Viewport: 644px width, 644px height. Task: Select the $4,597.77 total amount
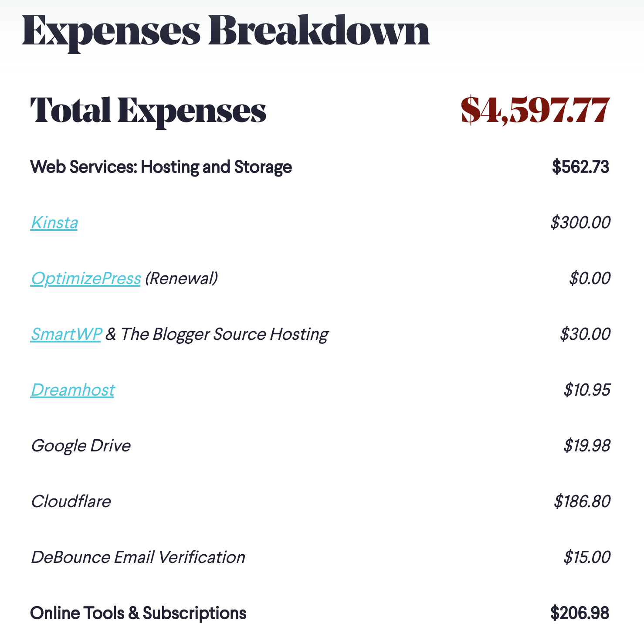pyautogui.click(x=536, y=110)
